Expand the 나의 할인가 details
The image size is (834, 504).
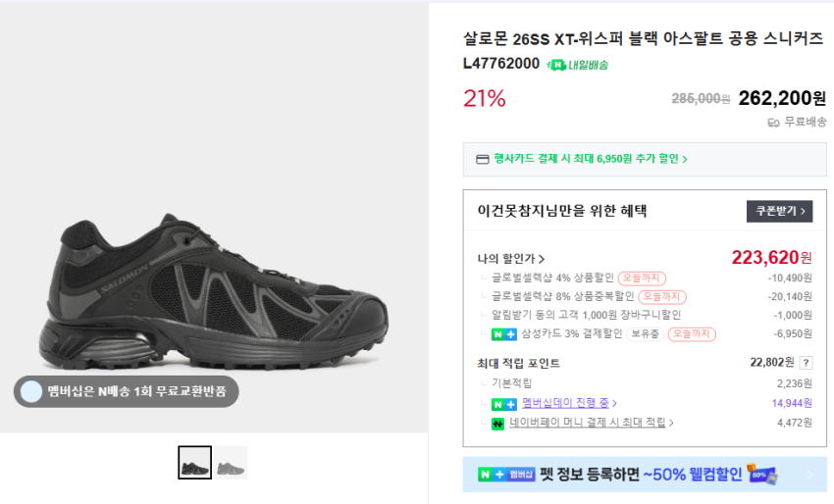point(510,259)
